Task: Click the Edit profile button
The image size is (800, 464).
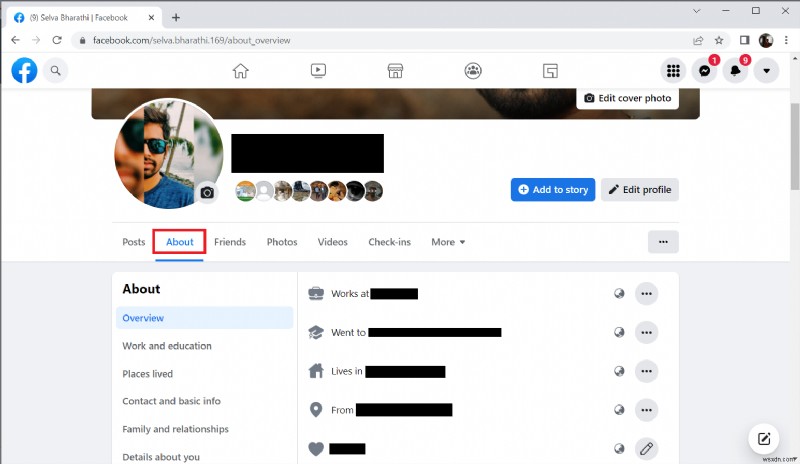Action: click(640, 189)
